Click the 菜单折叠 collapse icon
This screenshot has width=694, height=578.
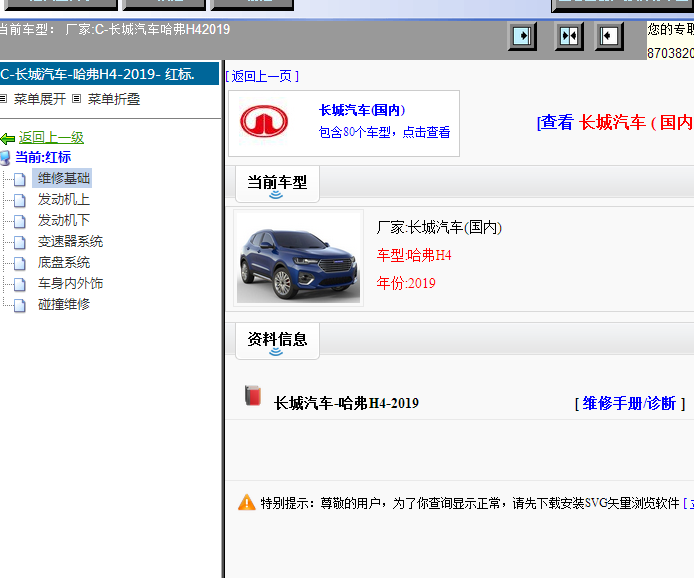[x=77, y=99]
